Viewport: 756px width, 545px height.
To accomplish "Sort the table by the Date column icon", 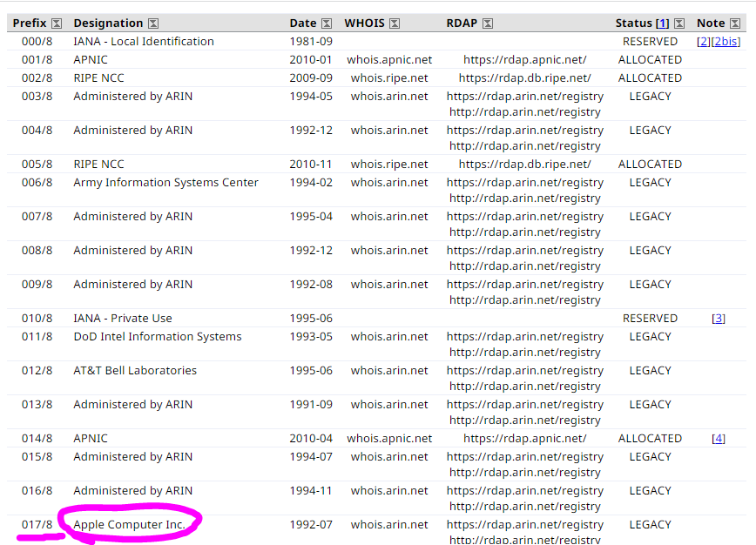I will coord(327,24).
